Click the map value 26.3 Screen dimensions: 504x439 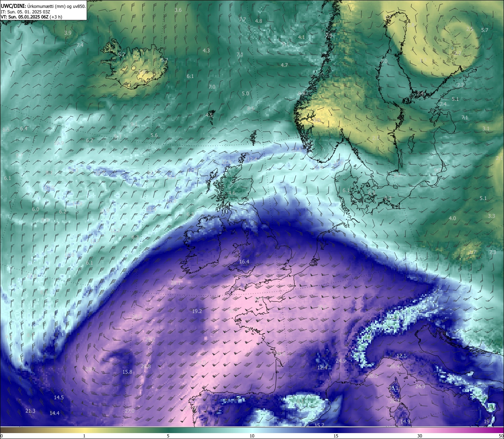373,376
